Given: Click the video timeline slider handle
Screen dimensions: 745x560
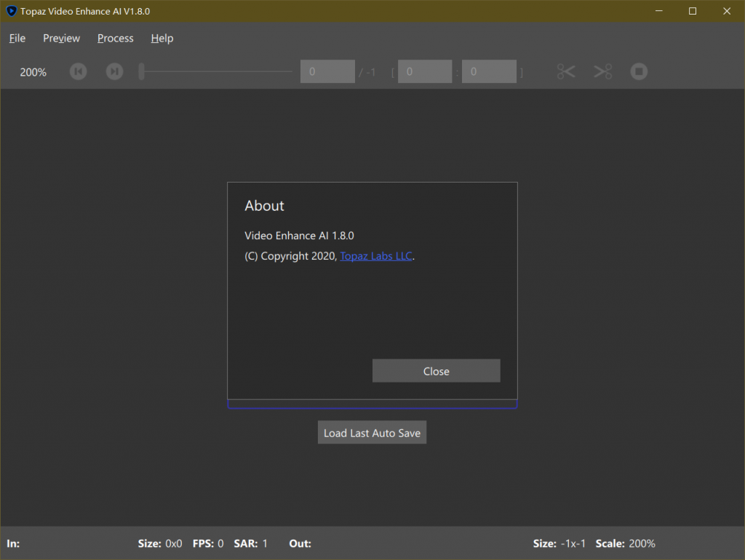Looking at the screenshot, I should click(143, 71).
